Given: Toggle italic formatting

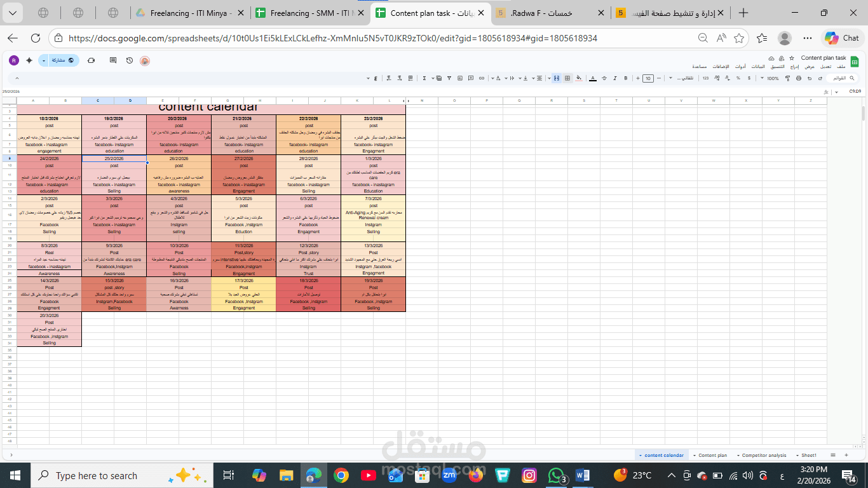Looking at the screenshot, I should pyautogui.click(x=615, y=78).
